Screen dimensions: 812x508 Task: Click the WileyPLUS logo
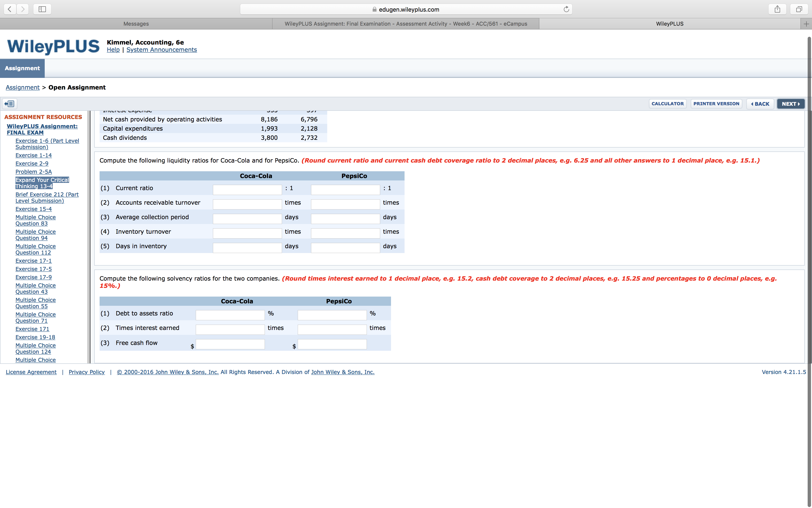(53, 46)
